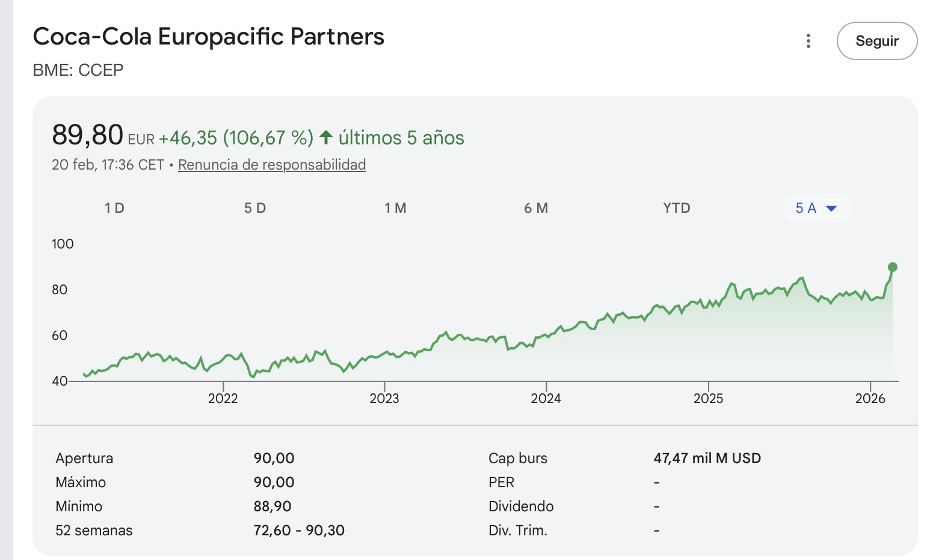Screen dimensions: 933x560
Task: Click the Seguir follow button
Action: click(876, 41)
